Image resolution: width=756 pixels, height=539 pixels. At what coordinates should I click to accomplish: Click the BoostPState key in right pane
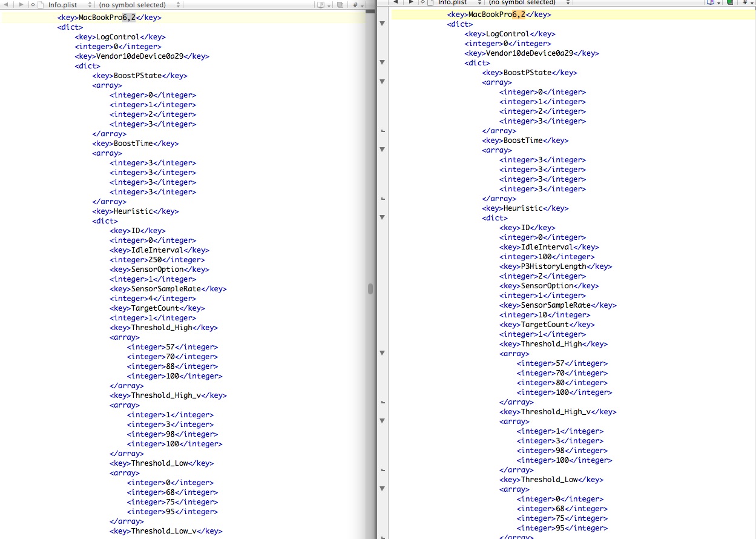530,73
